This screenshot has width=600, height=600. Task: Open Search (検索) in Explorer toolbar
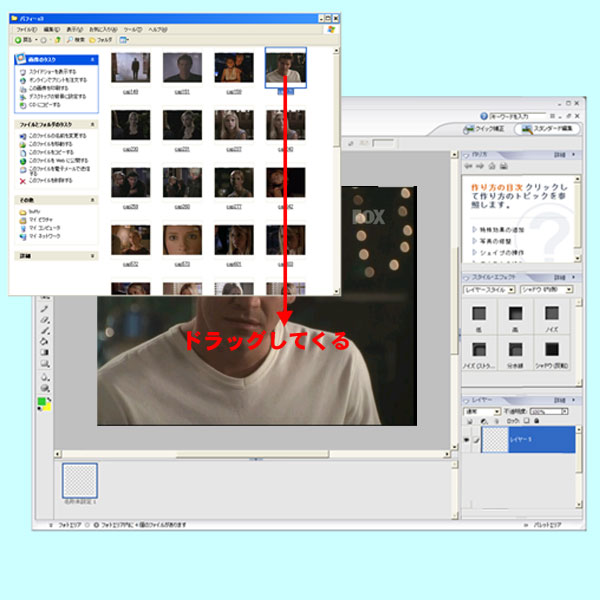pos(75,40)
